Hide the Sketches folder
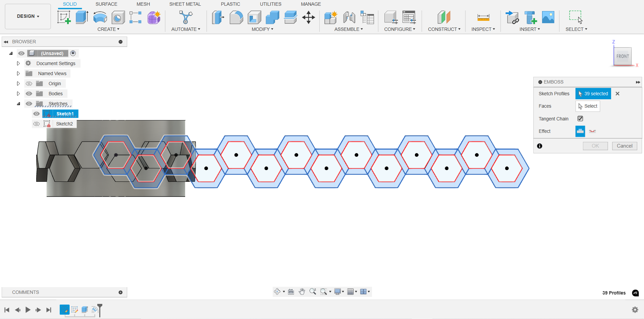Image resolution: width=644 pixels, height=319 pixels. pos(29,104)
